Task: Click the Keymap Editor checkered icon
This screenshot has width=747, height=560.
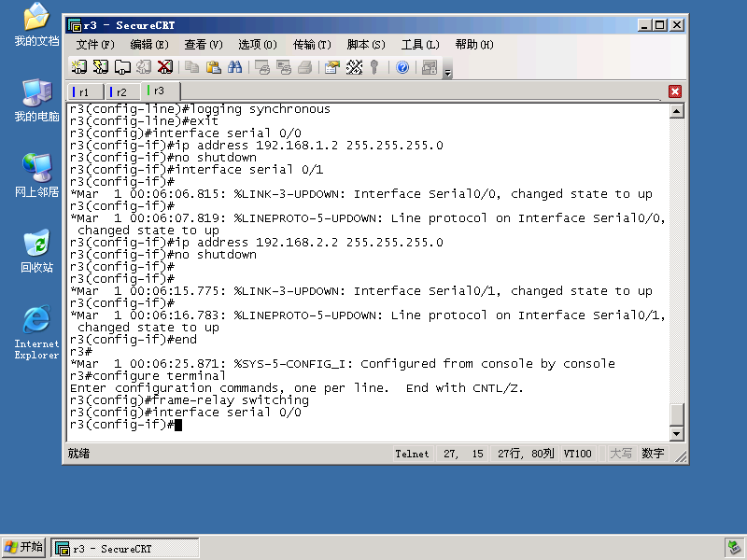Action: pyautogui.click(x=354, y=67)
